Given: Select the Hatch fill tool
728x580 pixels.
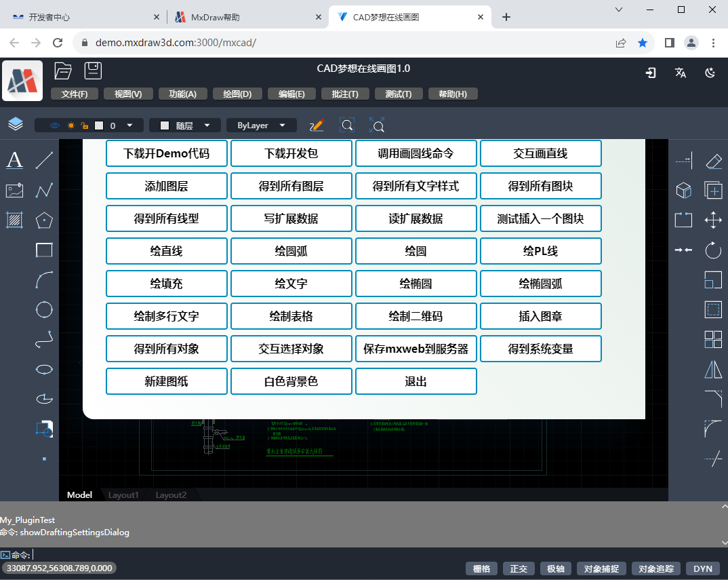Looking at the screenshot, I should tap(14, 220).
